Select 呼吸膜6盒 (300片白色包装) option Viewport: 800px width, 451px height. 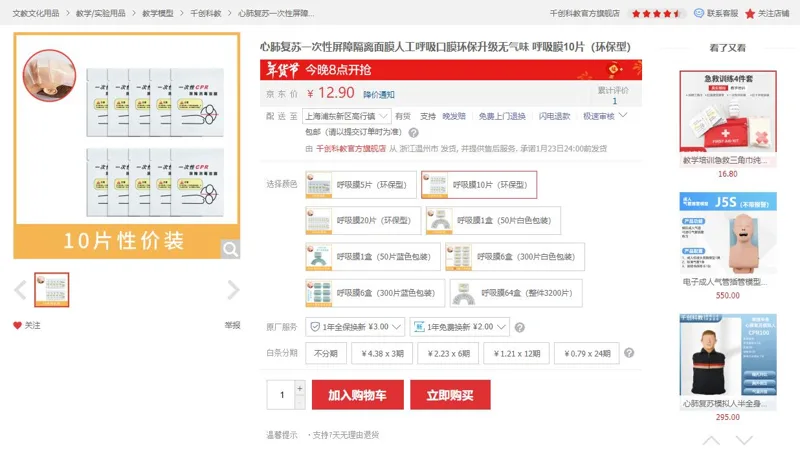pos(515,257)
